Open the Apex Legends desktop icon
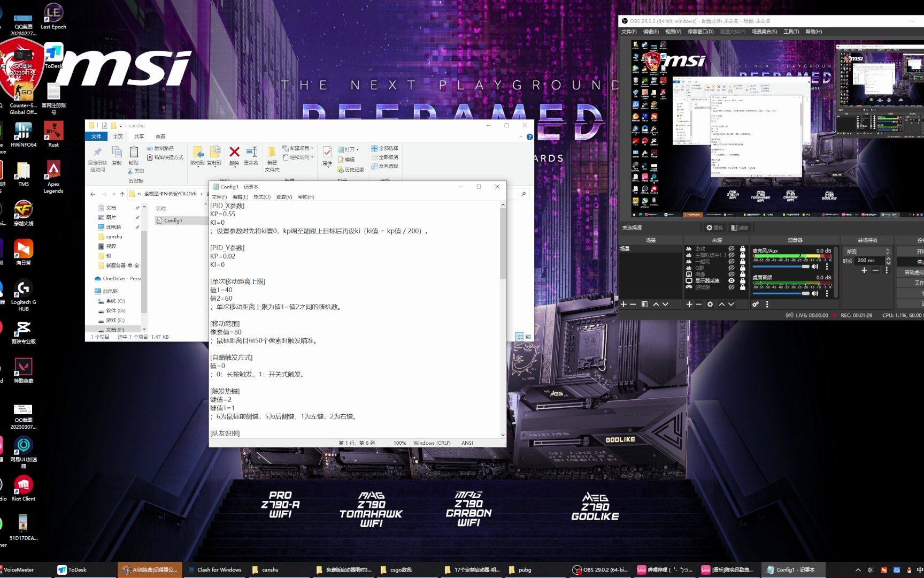This screenshot has height=578, width=924. [53, 177]
